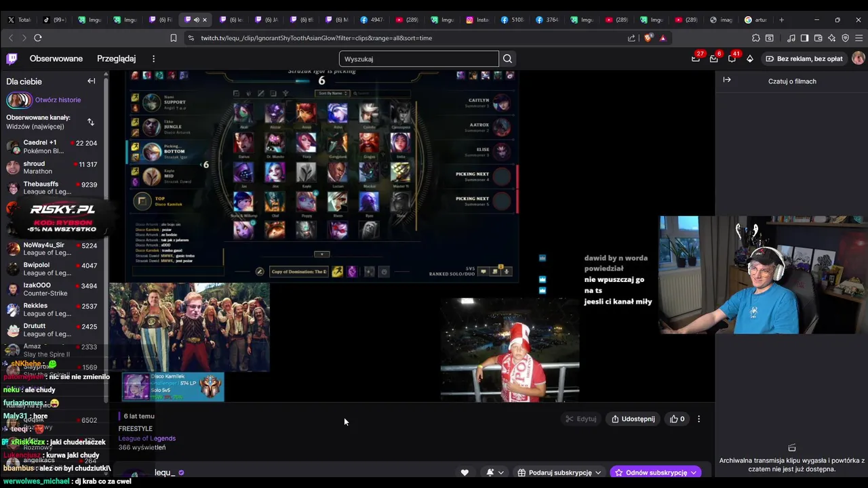This screenshot has height=488, width=868.
Task: Collapse the chat panel arrow
Action: (x=727, y=80)
